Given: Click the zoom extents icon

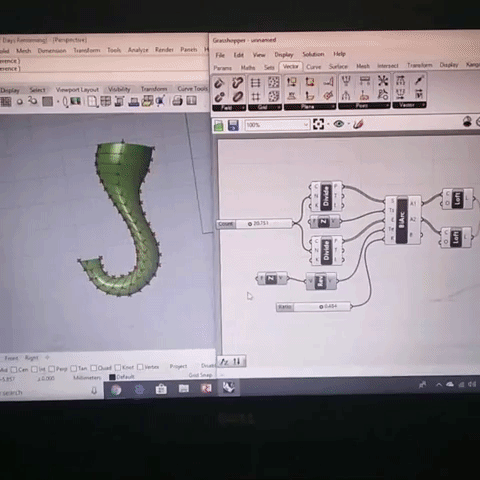Looking at the screenshot, I should click(x=318, y=124).
